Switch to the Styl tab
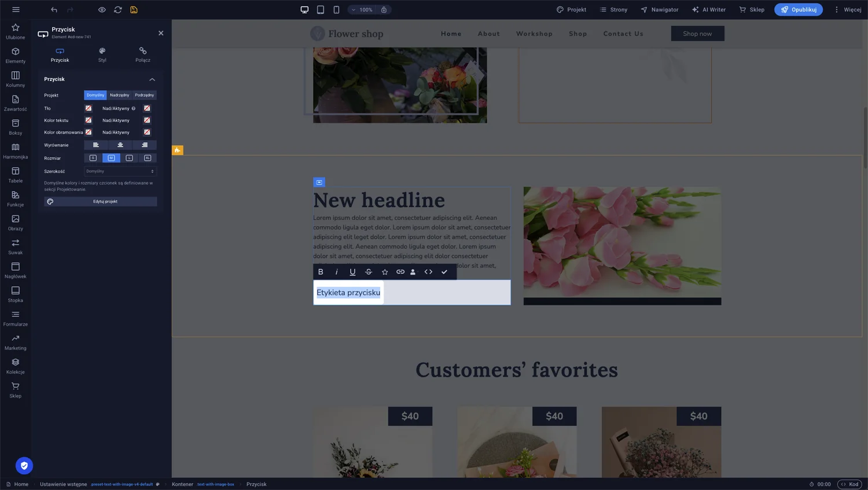Screen dimensions: 868x490 tap(102, 56)
